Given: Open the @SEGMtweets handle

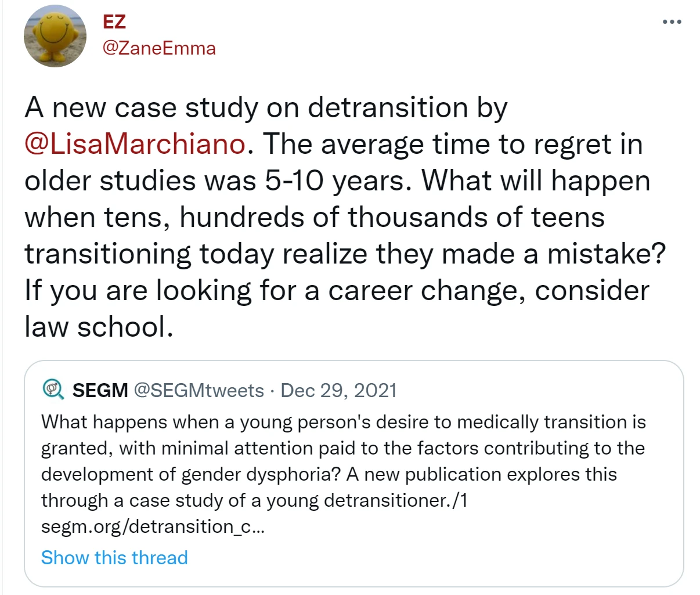Looking at the screenshot, I should click(x=199, y=391).
